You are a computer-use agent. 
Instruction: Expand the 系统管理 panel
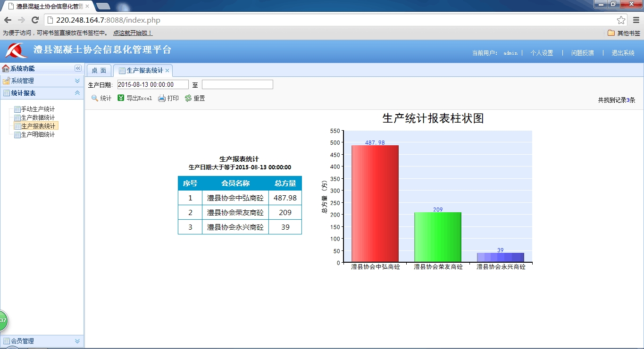(77, 81)
